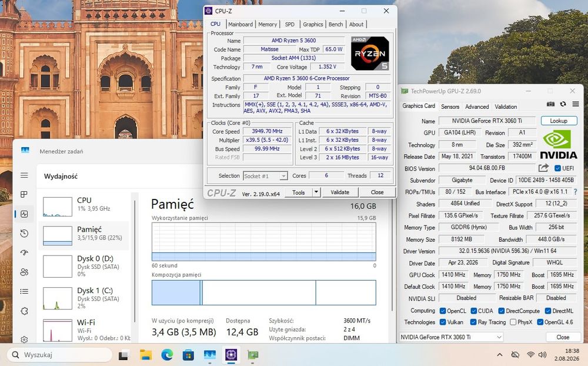Click GPU-Z refresh icon

[563, 104]
